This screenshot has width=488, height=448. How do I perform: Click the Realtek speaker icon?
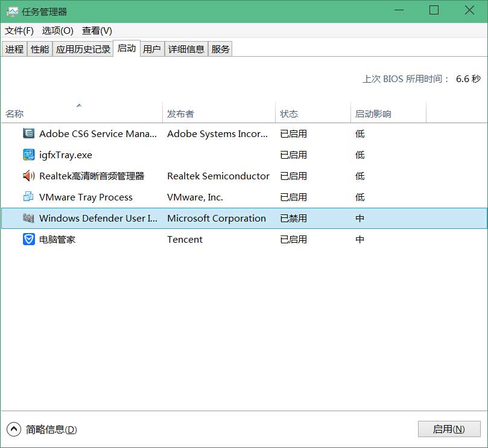[28, 176]
